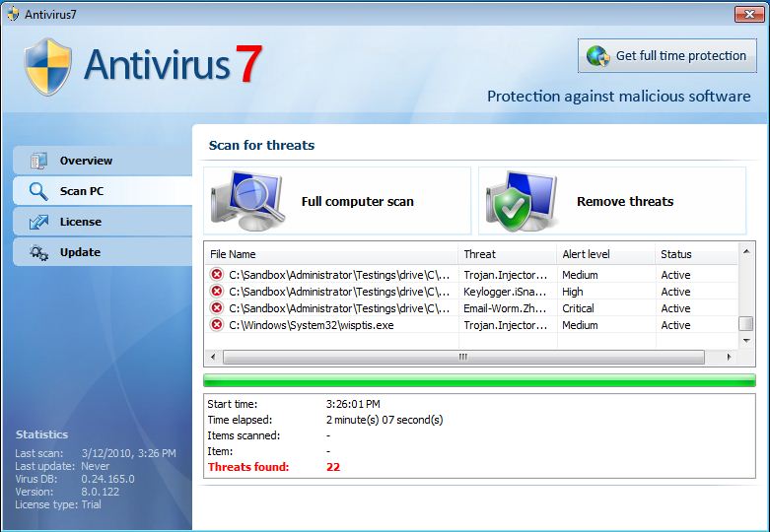Click the red X icon on the Email-Worm row

click(x=217, y=307)
